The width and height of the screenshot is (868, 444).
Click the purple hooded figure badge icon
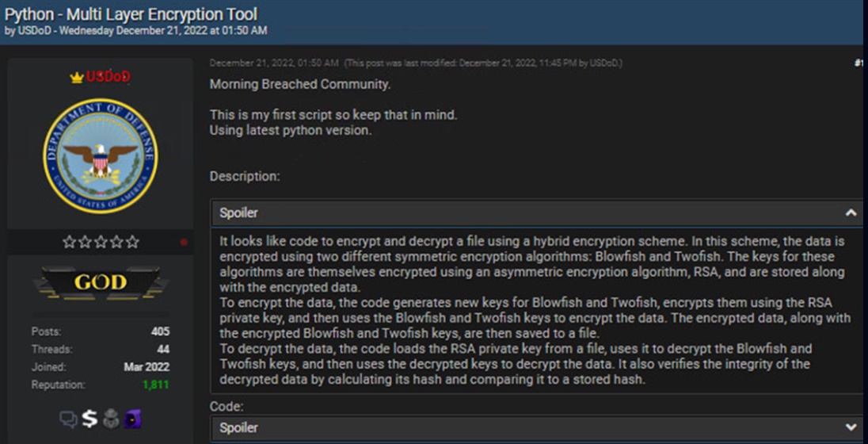click(131, 419)
